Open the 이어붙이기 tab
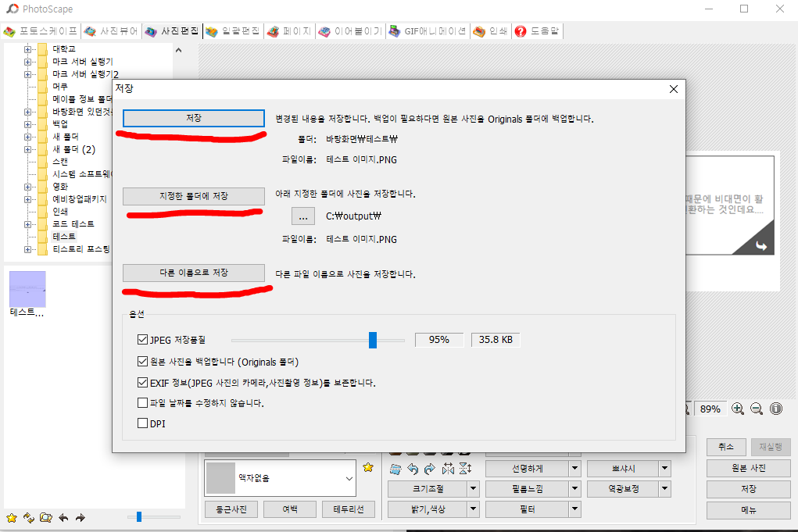 click(351, 31)
